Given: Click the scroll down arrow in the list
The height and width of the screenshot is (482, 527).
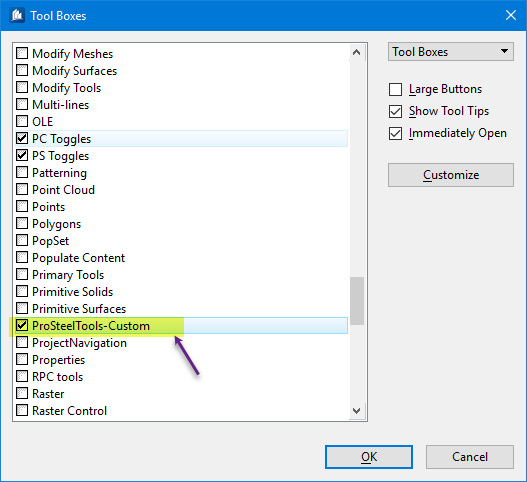Looking at the screenshot, I should (x=356, y=411).
